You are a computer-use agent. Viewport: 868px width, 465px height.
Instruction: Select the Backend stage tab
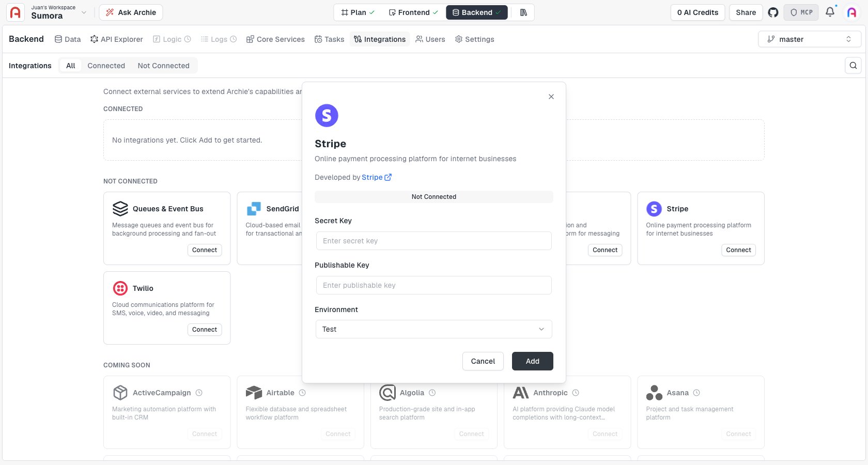tap(476, 12)
